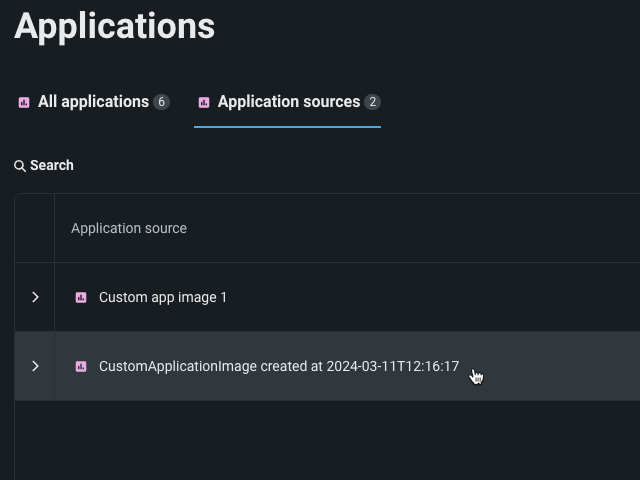Expand the Custom app image 1 row
The image size is (640, 480).
[35, 297]
